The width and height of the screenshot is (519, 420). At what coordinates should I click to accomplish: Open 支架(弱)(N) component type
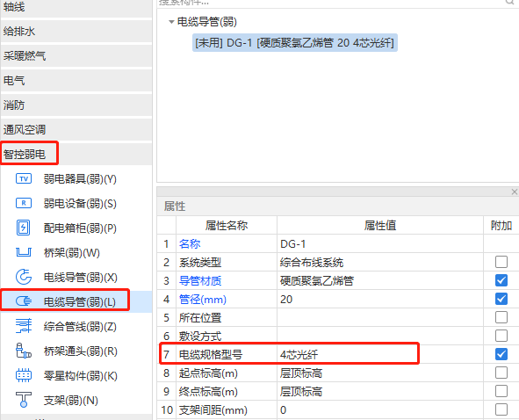71,401
